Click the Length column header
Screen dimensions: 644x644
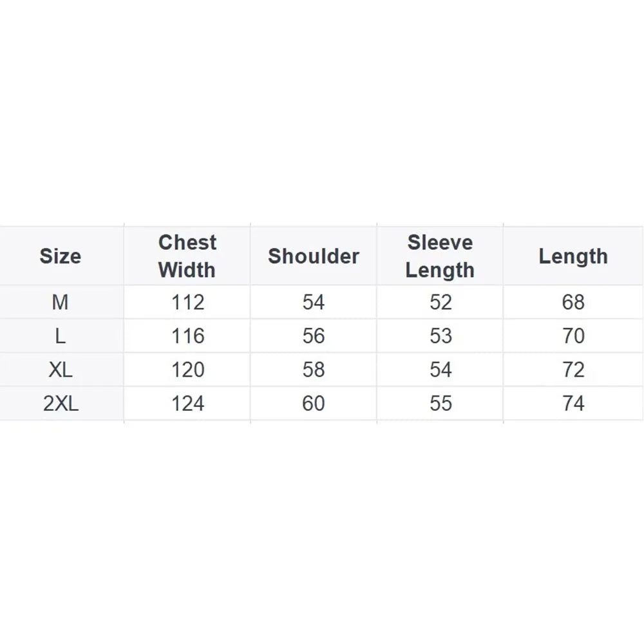(x=573, y=256)
